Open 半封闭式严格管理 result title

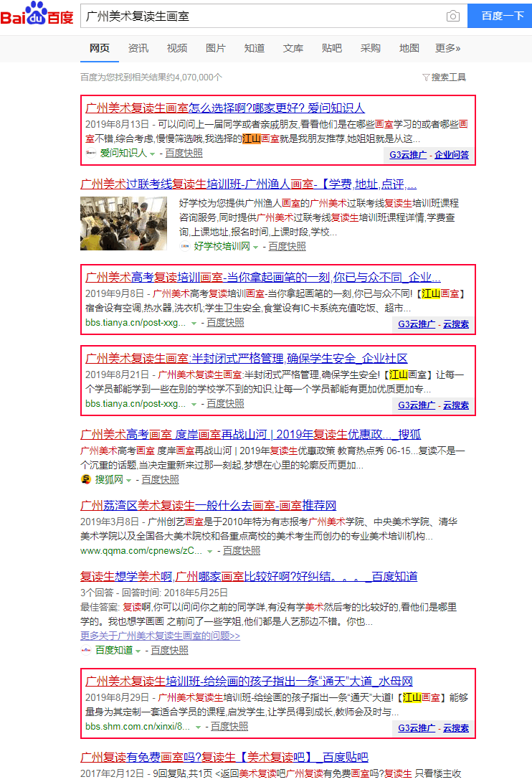247,358
